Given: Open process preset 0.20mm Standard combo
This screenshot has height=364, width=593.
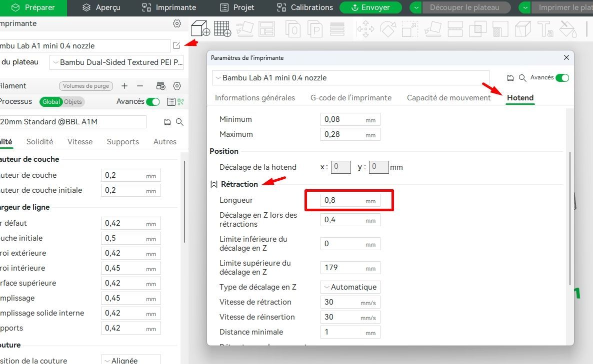Looking at the screenshot, I should [72, 122].
